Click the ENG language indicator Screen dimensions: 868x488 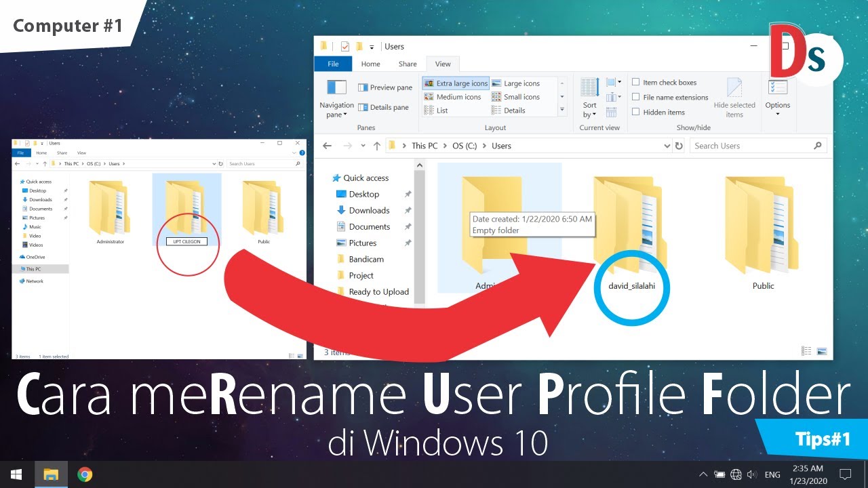pyautogui.click(x=772, y=474)
